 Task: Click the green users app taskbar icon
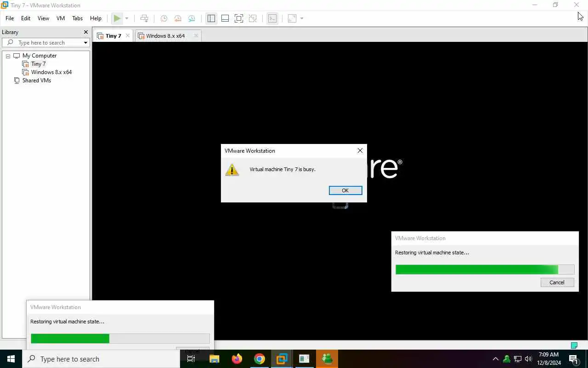click(327, 359)
